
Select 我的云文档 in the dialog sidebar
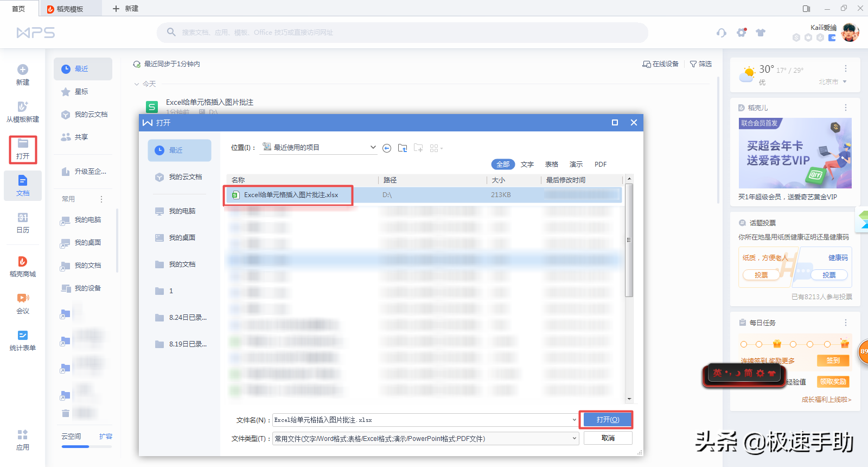[x=180, y=177]
